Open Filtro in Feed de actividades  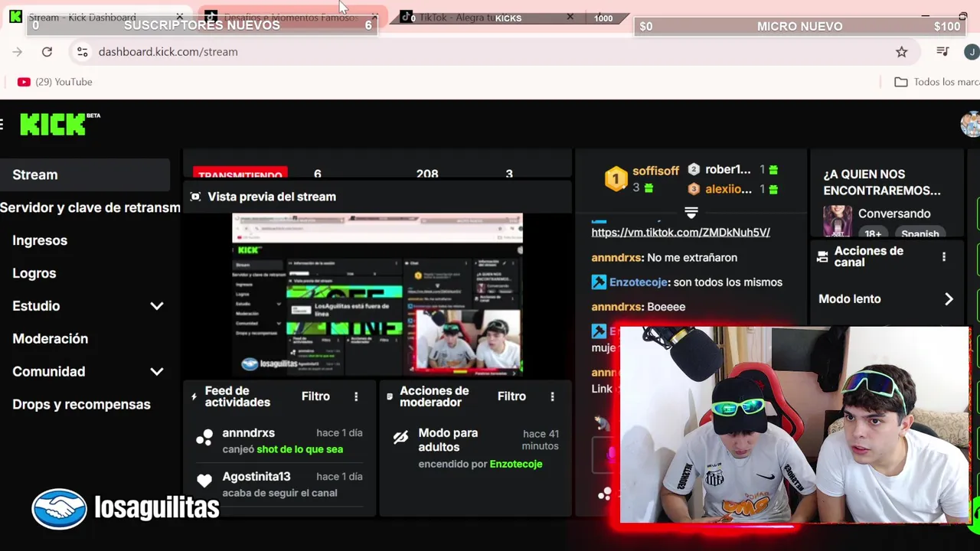(x=315, y=396)
